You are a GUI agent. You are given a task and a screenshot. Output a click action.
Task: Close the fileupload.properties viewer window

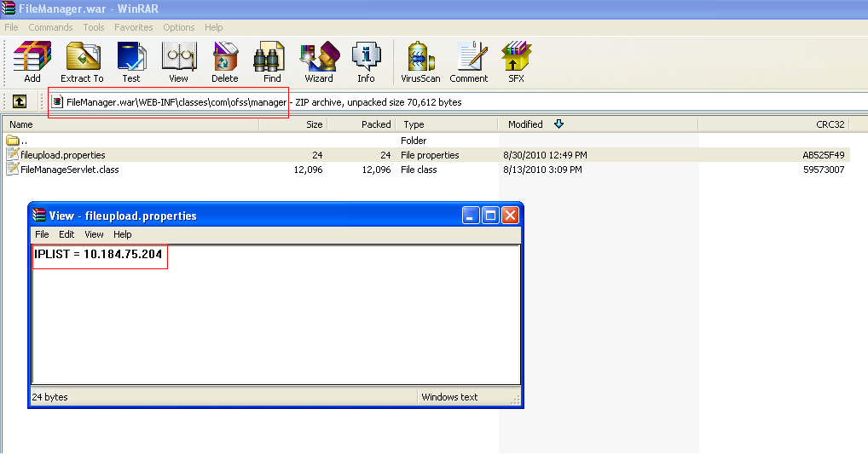pyautogui.click(x=510, y=215)
